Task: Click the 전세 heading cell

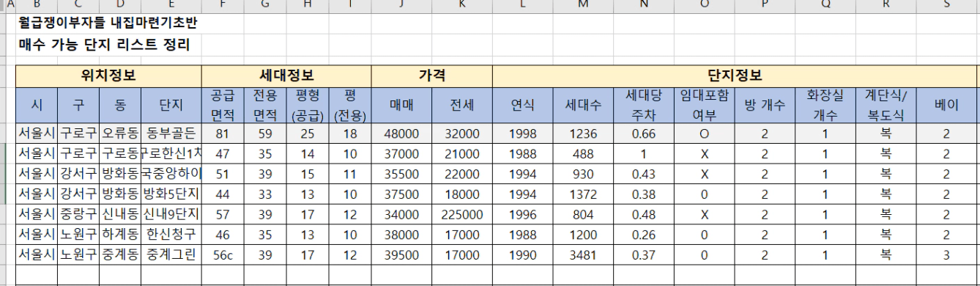Action: (461, 105)
